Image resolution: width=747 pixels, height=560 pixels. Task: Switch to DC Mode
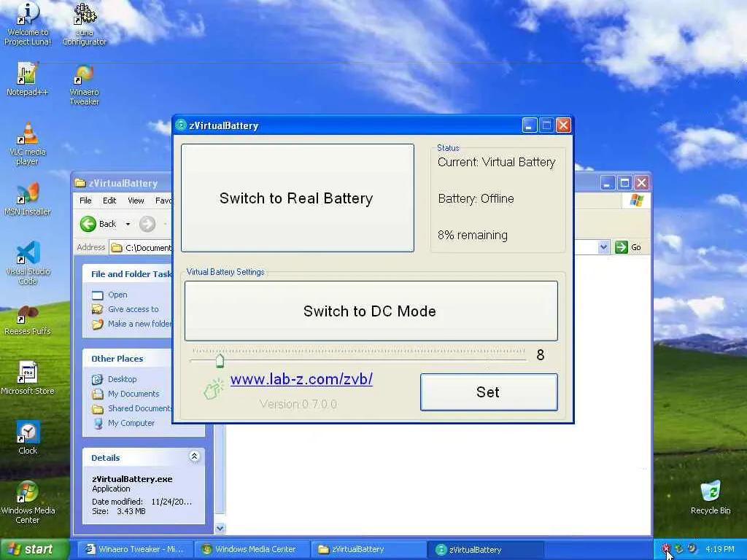(371, 311)
